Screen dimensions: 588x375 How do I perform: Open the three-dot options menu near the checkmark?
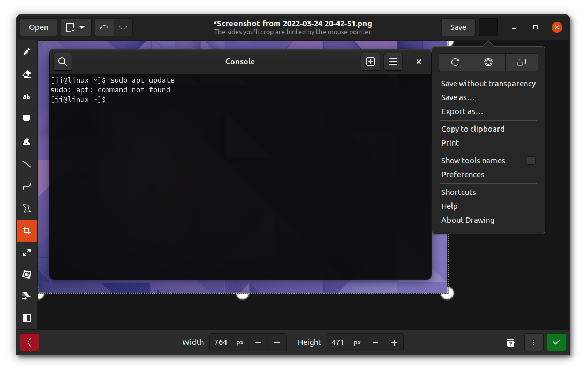pyautogui.click(x=533, y=342)
